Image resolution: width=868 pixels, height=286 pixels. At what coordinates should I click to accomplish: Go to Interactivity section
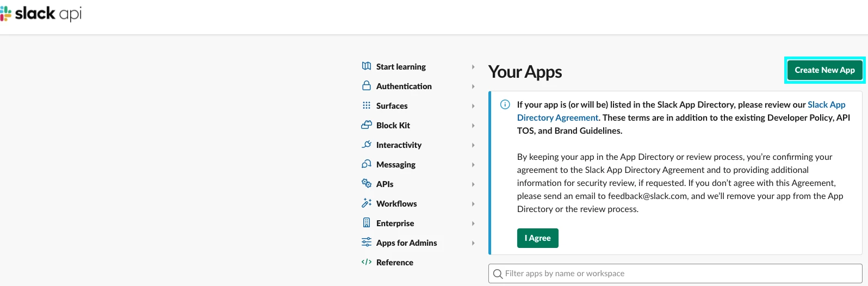pyautogui.click(x=399, y=145)
